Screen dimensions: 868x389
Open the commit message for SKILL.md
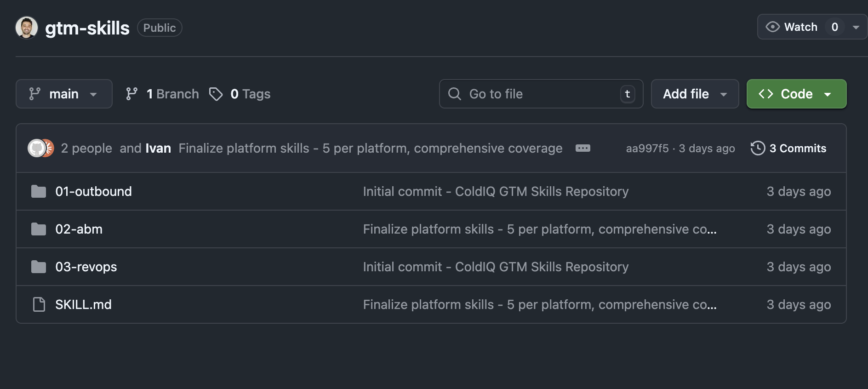tap(540, 304)
